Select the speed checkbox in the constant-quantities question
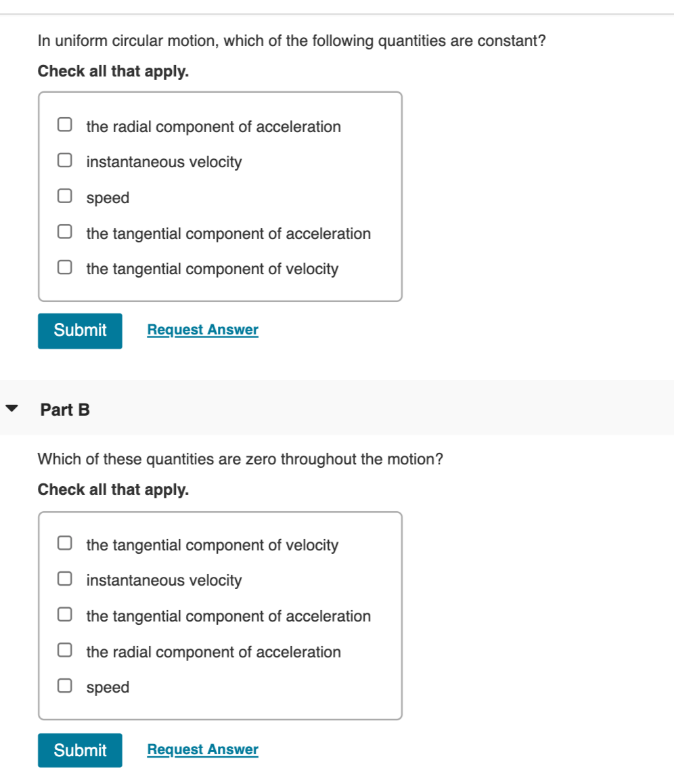 pyautogui.click(x=64, y=197)
